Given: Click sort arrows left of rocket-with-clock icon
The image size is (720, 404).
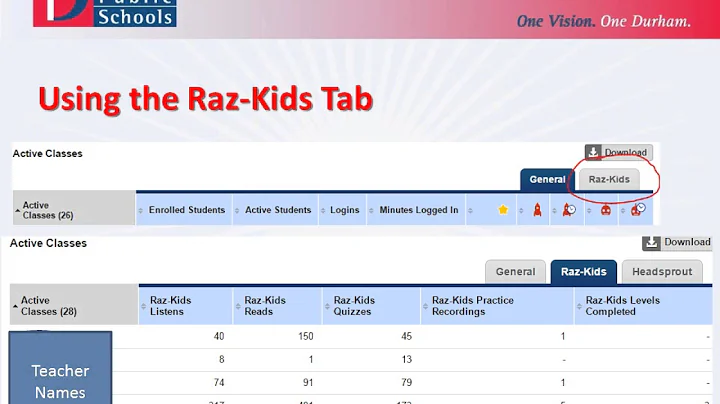Looking at the screenshot, I should pyautogui.click(x=554, y=211).
